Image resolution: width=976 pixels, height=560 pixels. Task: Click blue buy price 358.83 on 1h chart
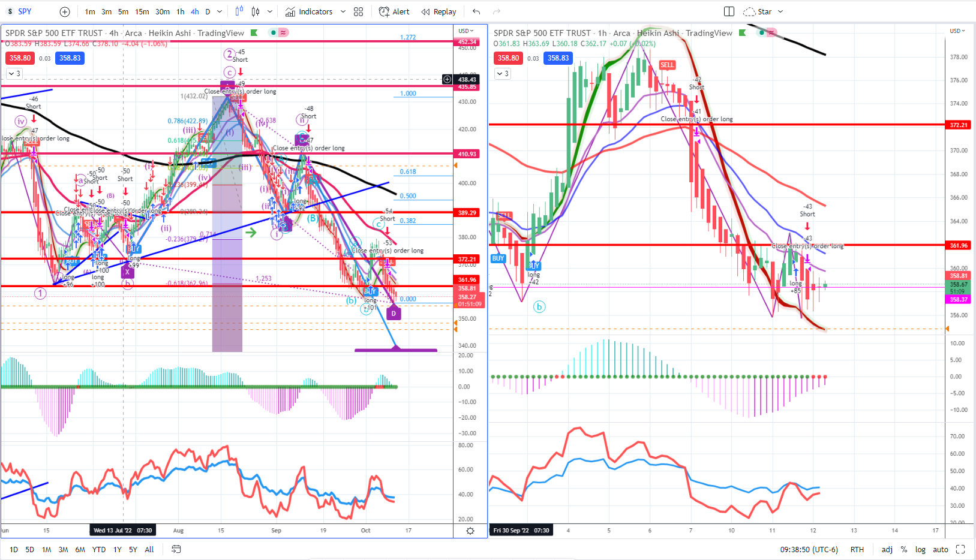558,58
